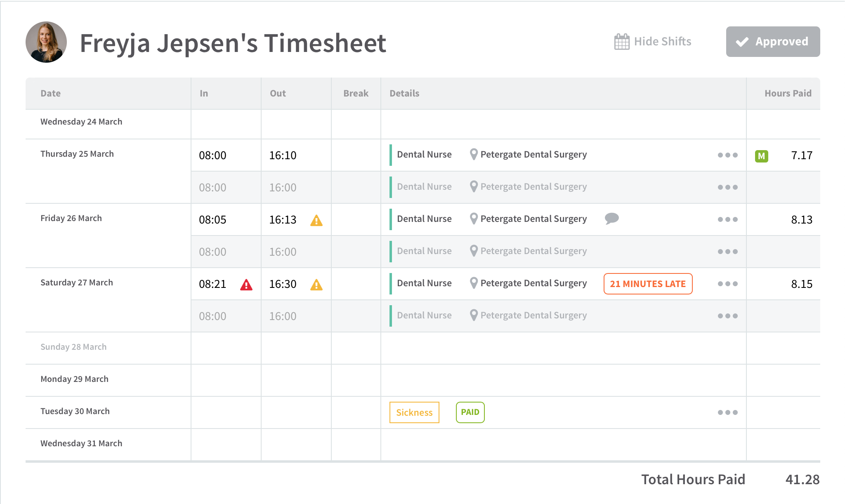845x504 pixels.
Task: Select the location pin for Thursday's Petergate shift
Action: coord(474,154)
